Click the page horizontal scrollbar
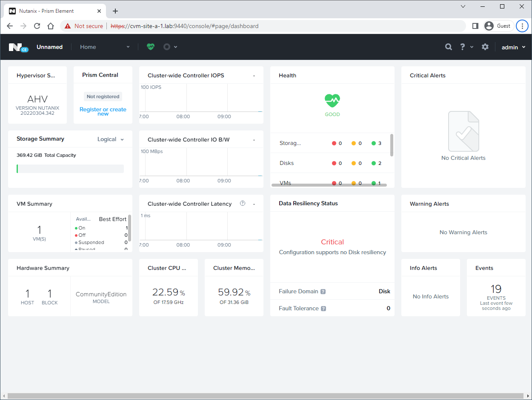This screenshot has height=400, width=532. [x=266, y=396]
